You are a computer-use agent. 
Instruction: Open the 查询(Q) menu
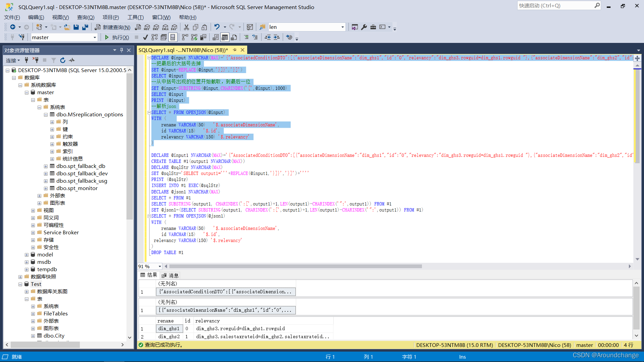(86, 17)
